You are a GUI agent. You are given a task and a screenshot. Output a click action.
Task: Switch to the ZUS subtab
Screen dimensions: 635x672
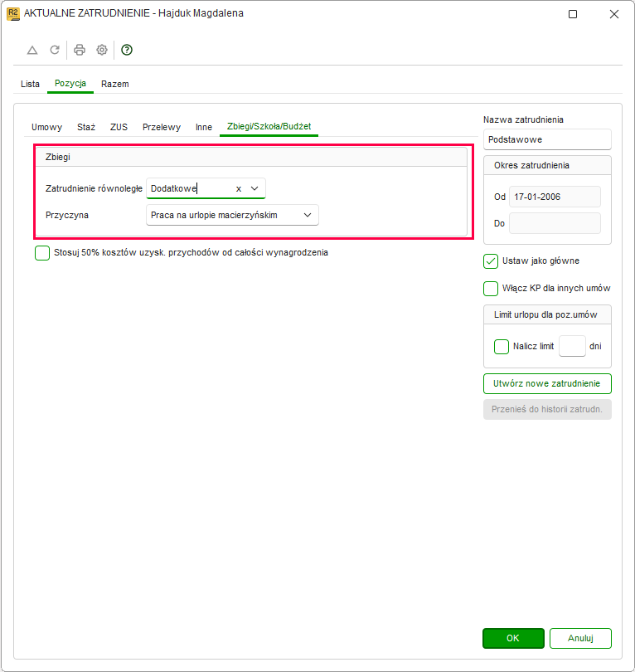[x=119, y=127]
